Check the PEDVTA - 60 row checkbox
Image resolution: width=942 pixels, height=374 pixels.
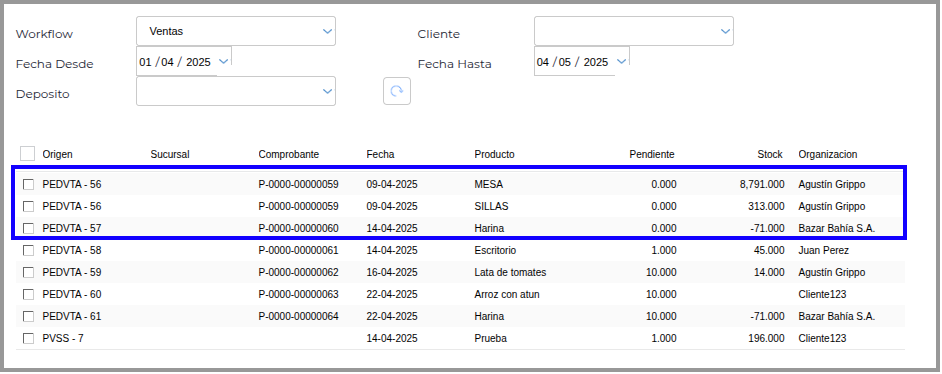pyautogui.click(x=28, y=295)
